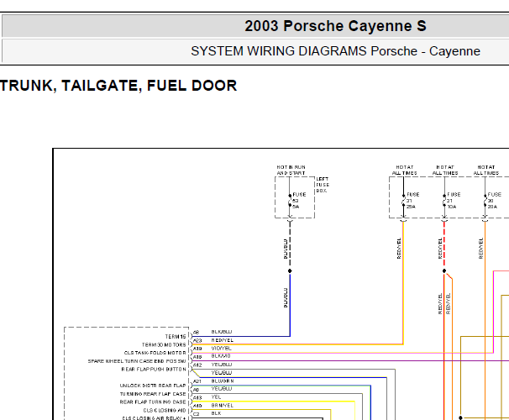Click the 'UNLOCK DISTR REAR FLAP' label
509x420 pixels.
point(153,386)
